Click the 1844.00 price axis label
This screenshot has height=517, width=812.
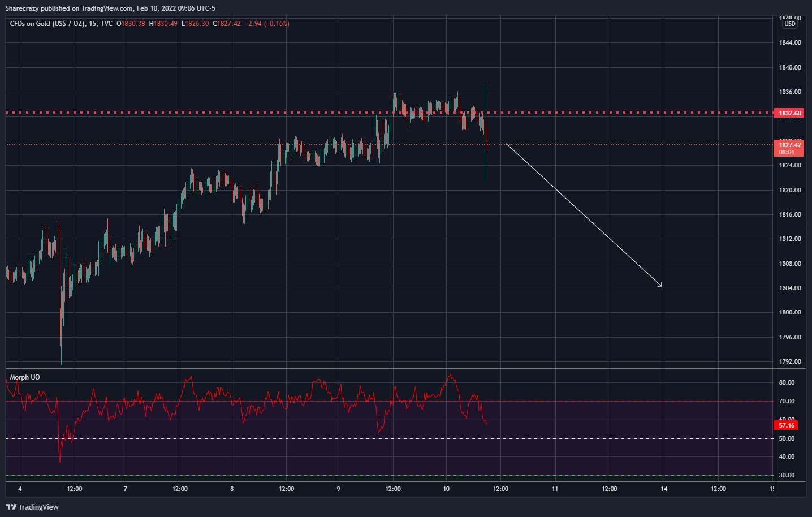tap(790, 42)
